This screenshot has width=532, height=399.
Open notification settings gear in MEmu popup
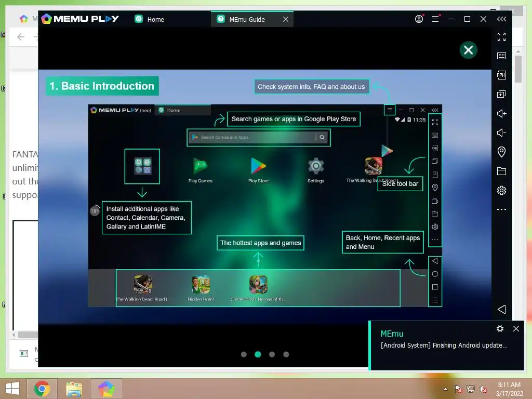point(500,328)
